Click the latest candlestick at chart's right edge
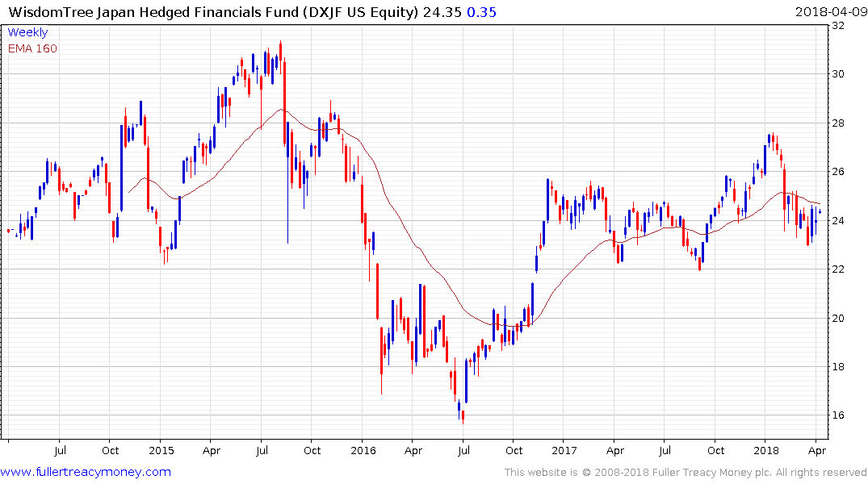Image resolution: width=868 pixels, height=484 pixels. pos(820,212)
